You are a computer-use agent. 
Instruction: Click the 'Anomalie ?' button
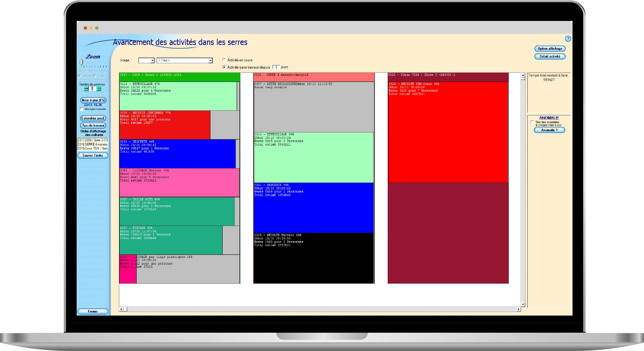[549, 130]
